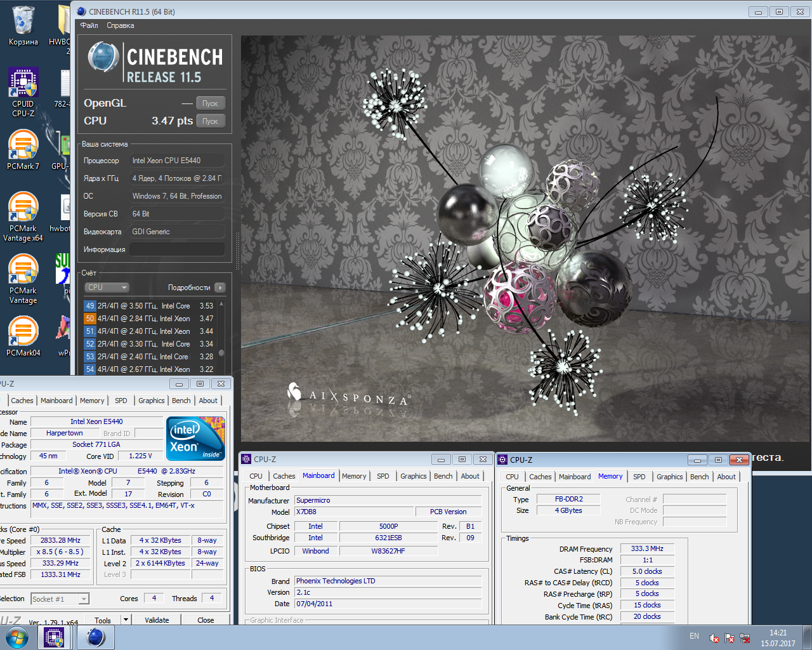The width and height of the screenshot is (812, 650).
Task: Click the muted volume tray icon
Action: click(x=714, y=638)
